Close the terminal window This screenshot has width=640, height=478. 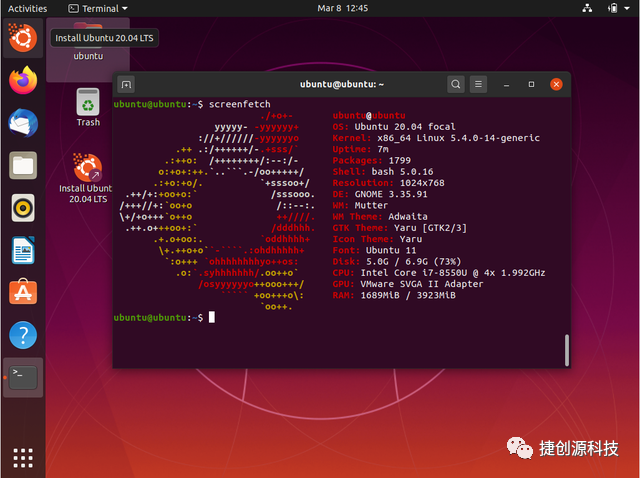tap(556, 84)
